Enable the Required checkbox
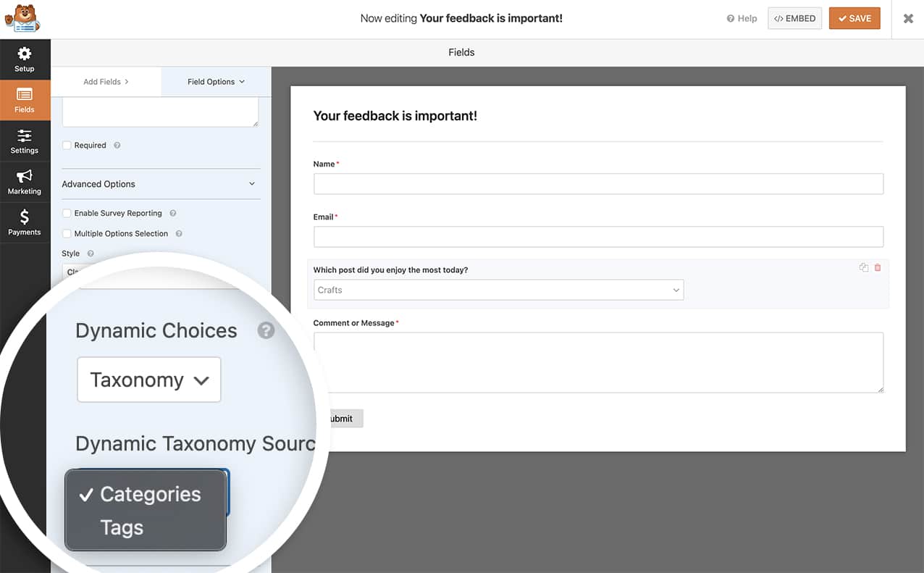 [66, 145]
